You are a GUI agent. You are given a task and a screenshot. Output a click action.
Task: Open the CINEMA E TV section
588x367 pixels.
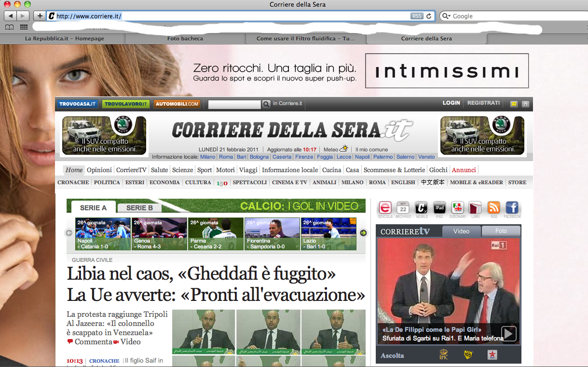click(x=289, y=182)
